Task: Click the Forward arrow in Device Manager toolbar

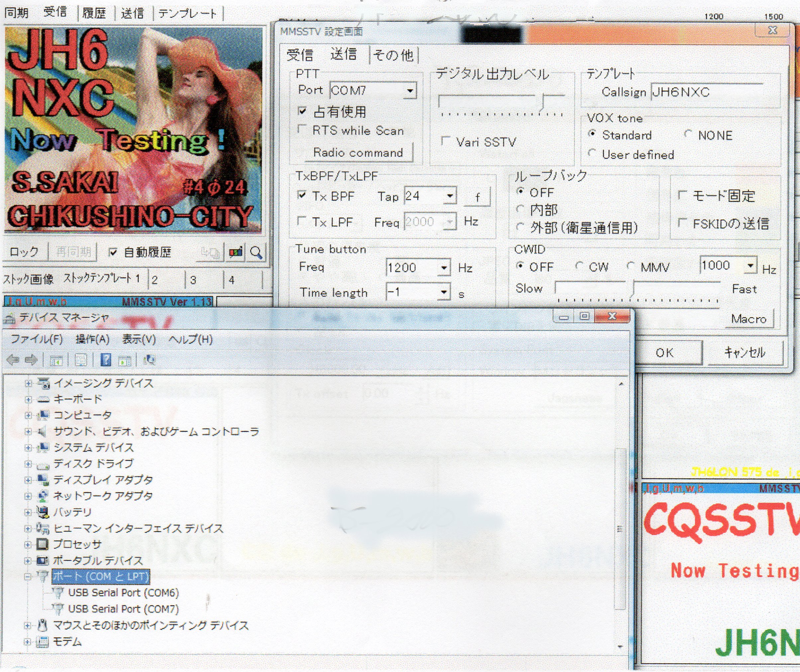Action: [x=31, y=360]
